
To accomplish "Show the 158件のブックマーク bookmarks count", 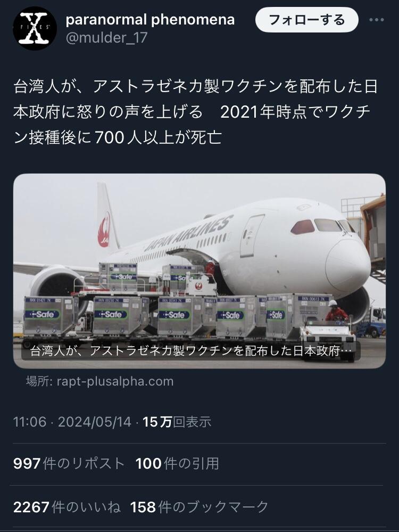I will click(x=199, y=507).
